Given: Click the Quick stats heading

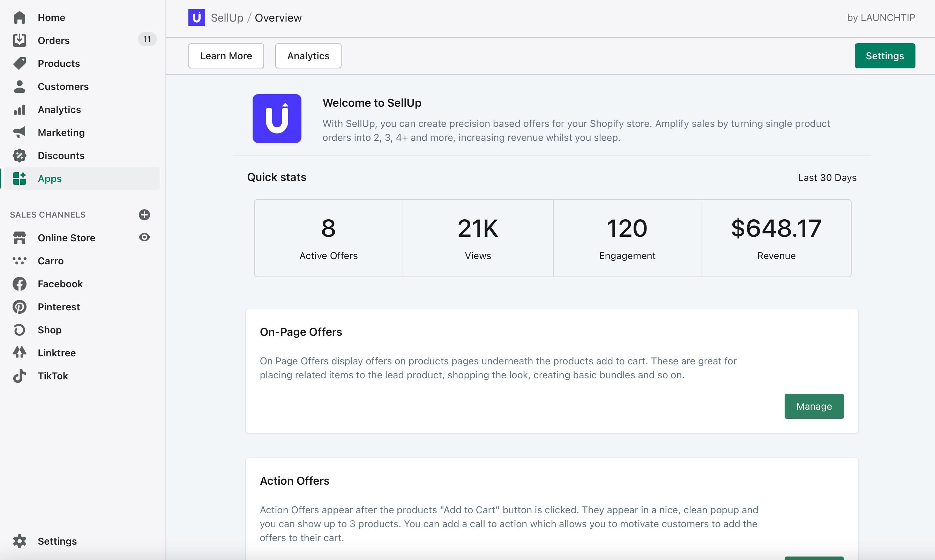Looking at the screenshot, I should click(x=277, y=177).
